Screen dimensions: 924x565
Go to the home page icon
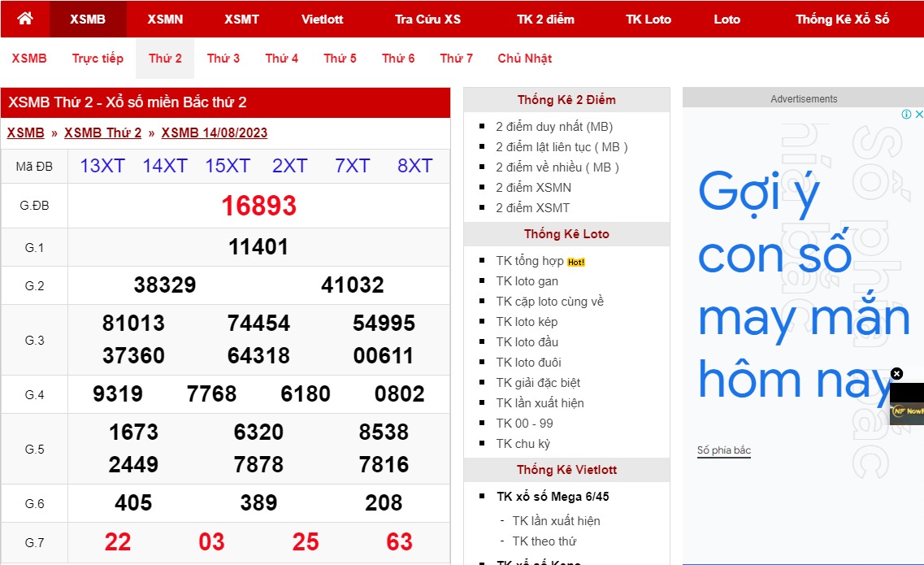click(x=24, y=19)
